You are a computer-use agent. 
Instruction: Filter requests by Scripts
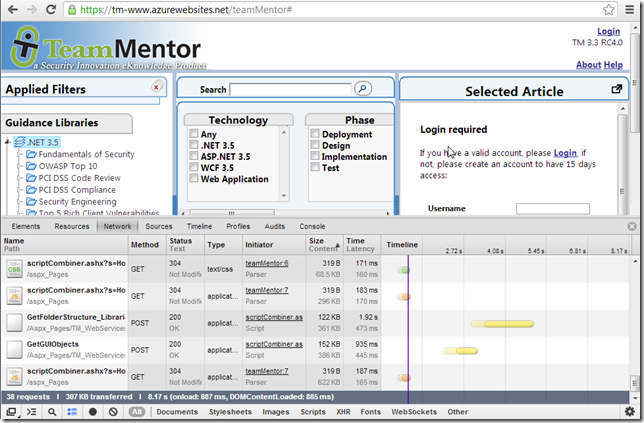(313, 412)
